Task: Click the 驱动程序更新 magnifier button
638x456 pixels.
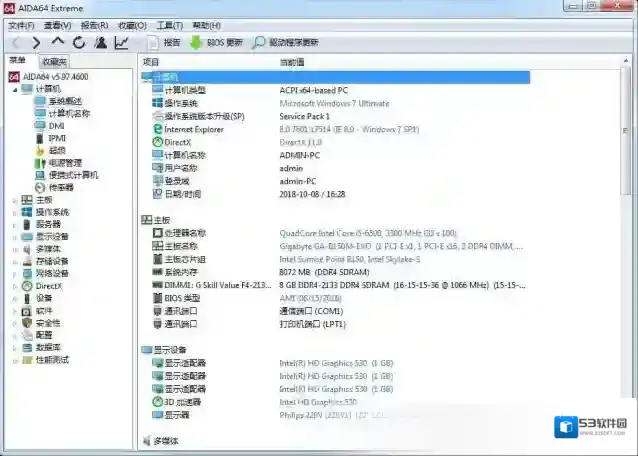Action: click(x=286, y=43)
